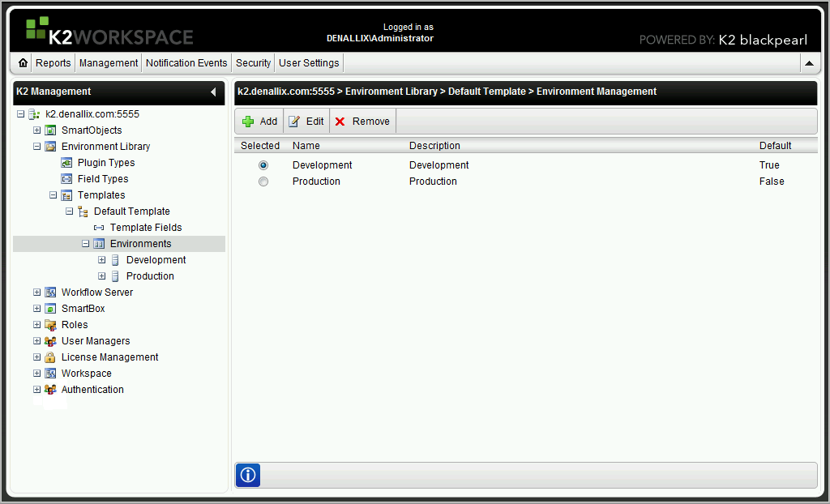830x504 pixels.
Task: Select License Management in the tree
Action: coord(109,357)
